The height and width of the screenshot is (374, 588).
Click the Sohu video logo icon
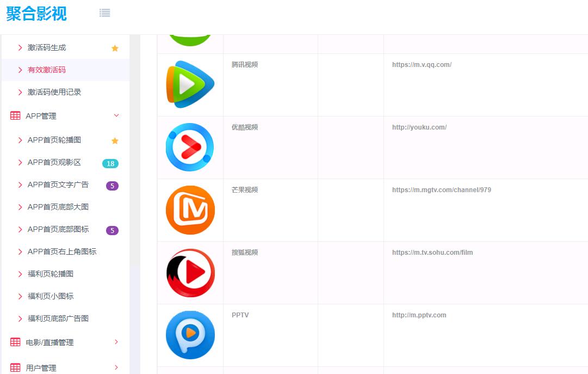pyautogui.click(x=190, y=273)
